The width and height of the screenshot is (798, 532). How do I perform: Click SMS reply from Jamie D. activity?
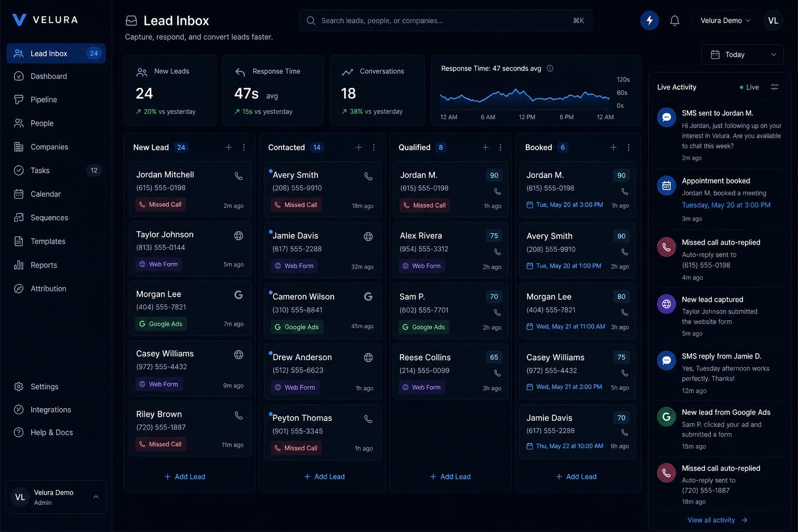720,373
